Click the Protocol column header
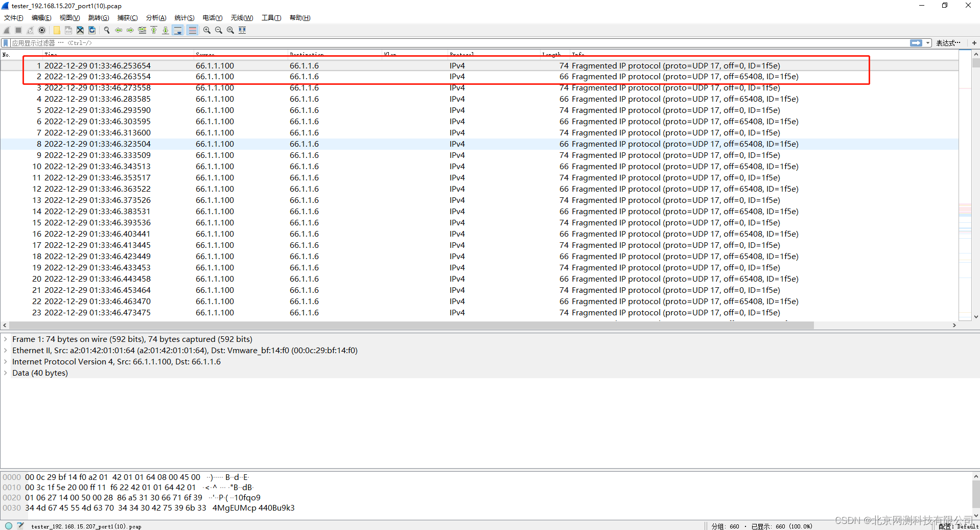This screenshot has width=980, height=530. [x=494, y=55]
